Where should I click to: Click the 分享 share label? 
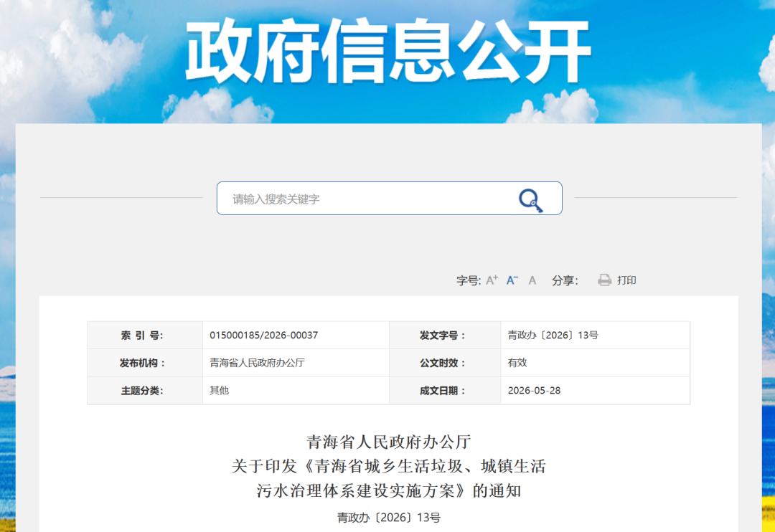tap(565, 280)
